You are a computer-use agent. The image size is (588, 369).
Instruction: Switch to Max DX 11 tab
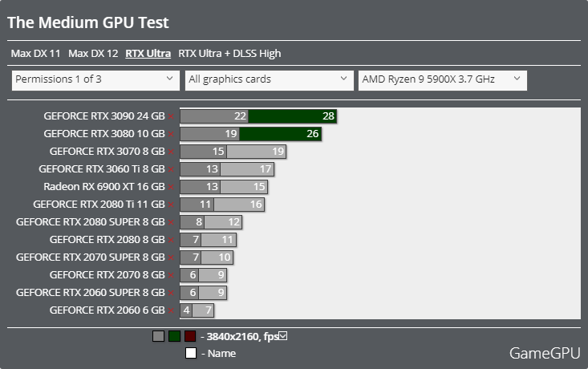35,53
